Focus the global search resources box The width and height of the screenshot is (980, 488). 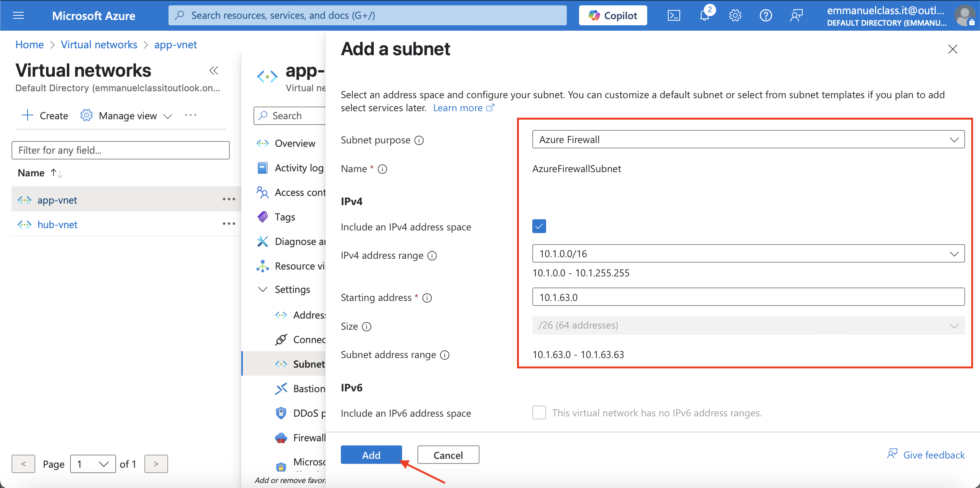368,15
